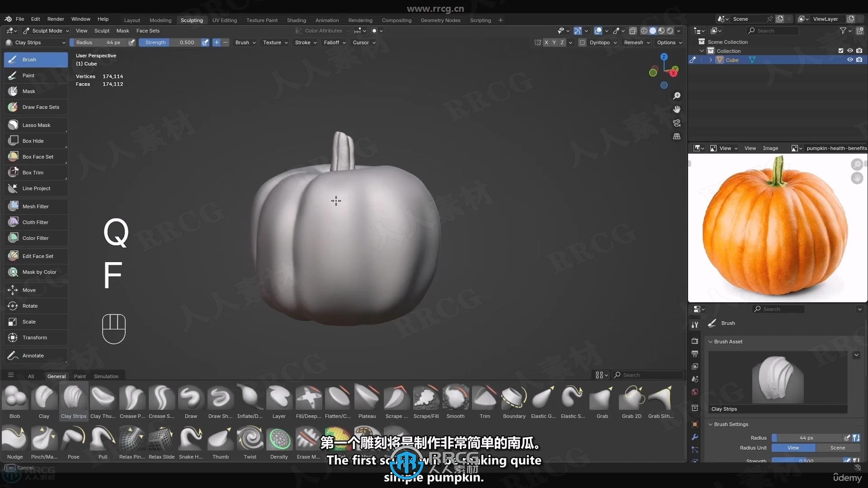This screenshot has height=488, width=868.
Task: Select the Twist brush asset
Action: click(250, 442)
